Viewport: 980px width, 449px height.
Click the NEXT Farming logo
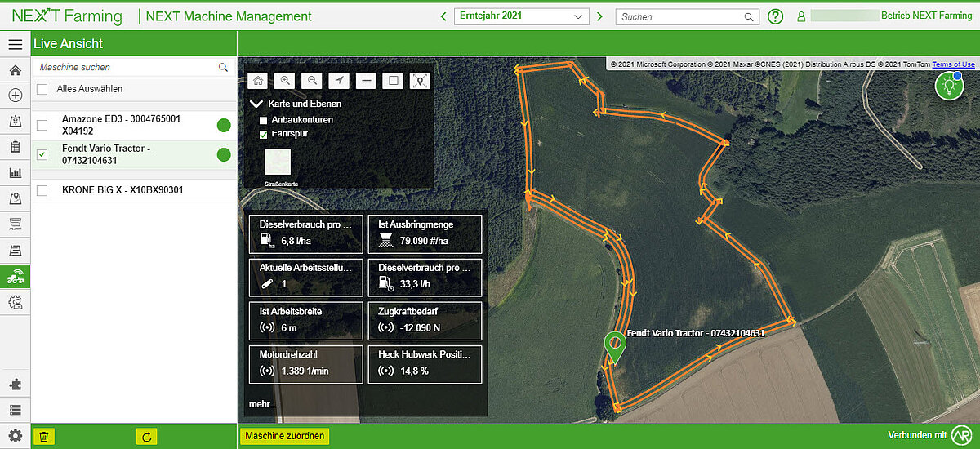[67, 16]
